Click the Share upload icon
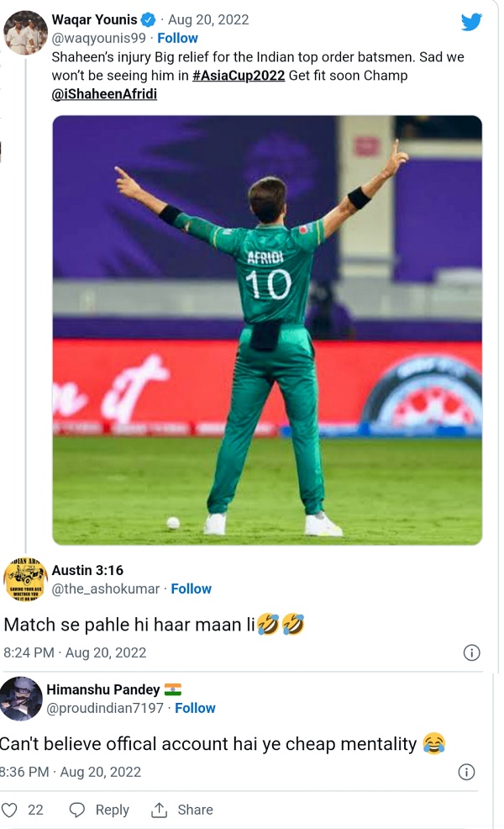504x829 pixels. click(x=159, y=810)
